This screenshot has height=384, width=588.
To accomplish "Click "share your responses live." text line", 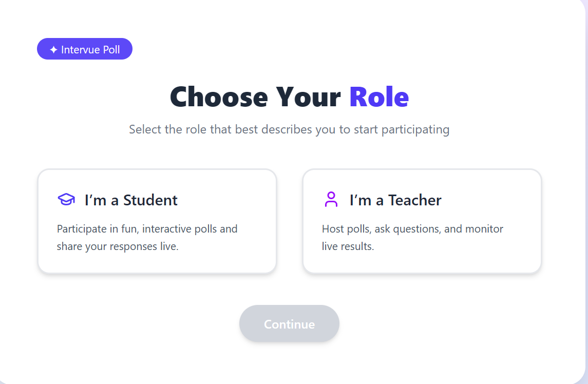I will 118,246.
